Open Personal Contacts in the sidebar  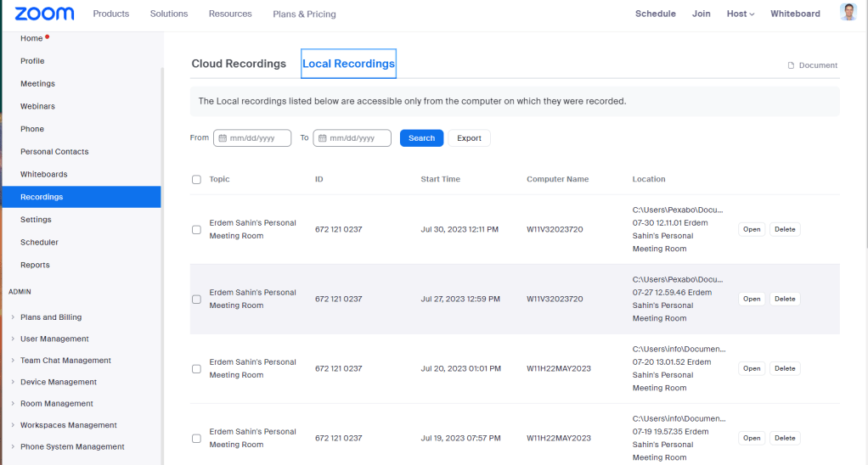(54, 152)
